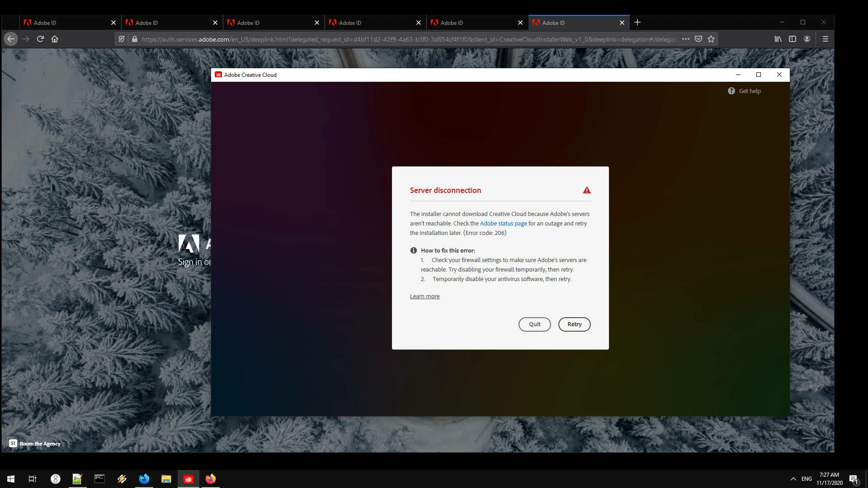
Task: Click the Quit button
Action: point(534,324)
